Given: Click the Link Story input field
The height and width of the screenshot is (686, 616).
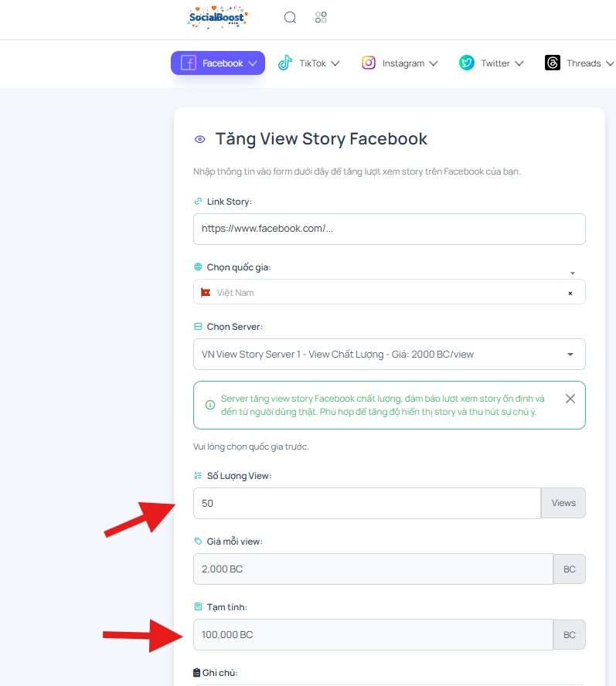Looking at the screenshot, I should click(390, 229).
